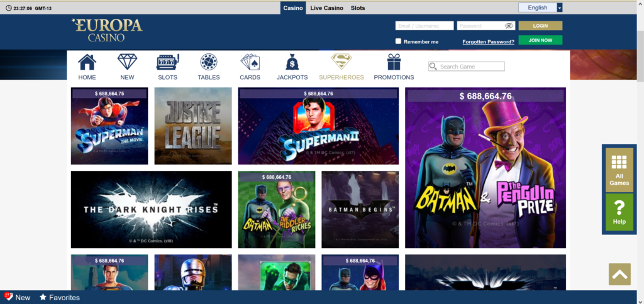
Task: Open Favorites star in bottom bar
Action: pyautogui.click(x=42, y=298)
